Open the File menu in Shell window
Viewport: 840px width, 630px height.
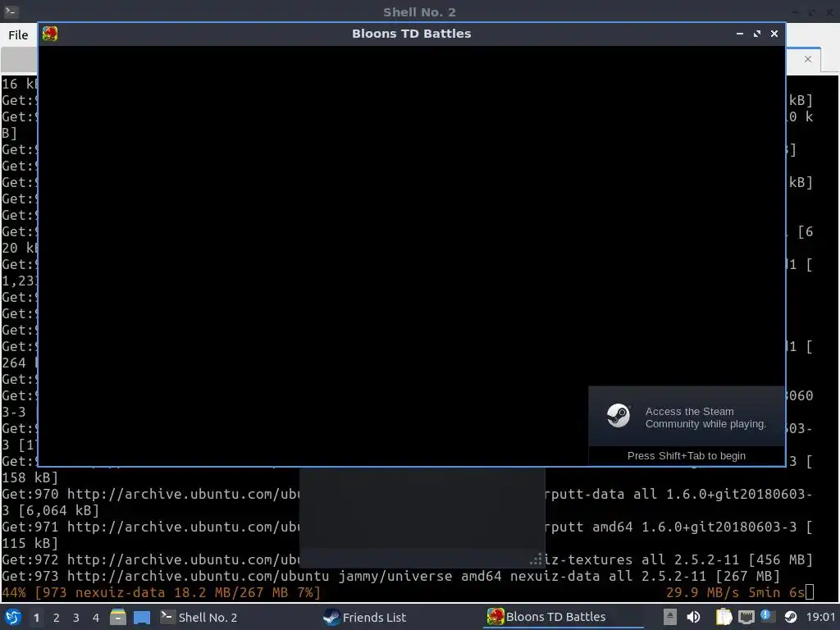pos(18,34)
